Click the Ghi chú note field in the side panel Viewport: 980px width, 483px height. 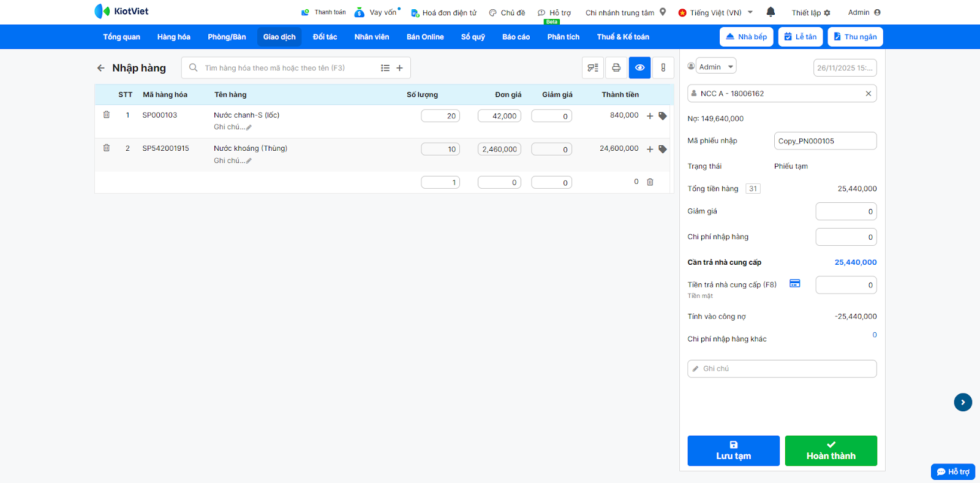click(782, 369)
